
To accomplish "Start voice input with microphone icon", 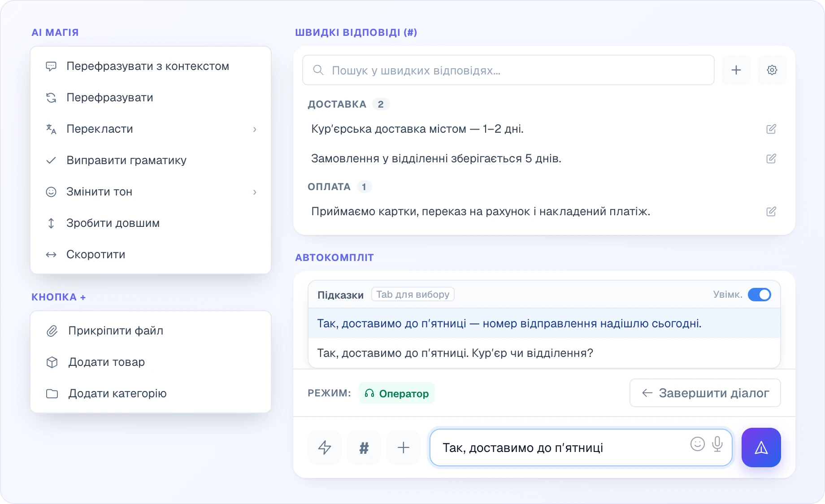I will (717, 444).
